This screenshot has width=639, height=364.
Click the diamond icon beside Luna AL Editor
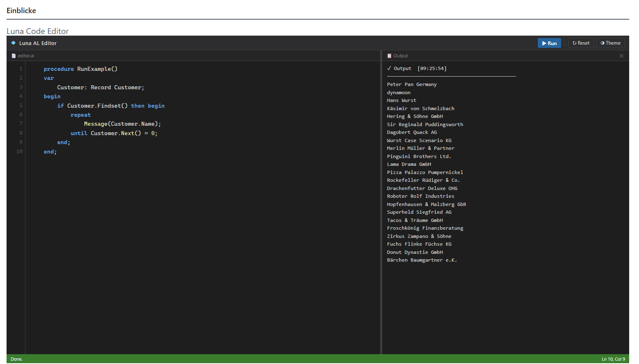pyautogui.click(x=13, y=43)
